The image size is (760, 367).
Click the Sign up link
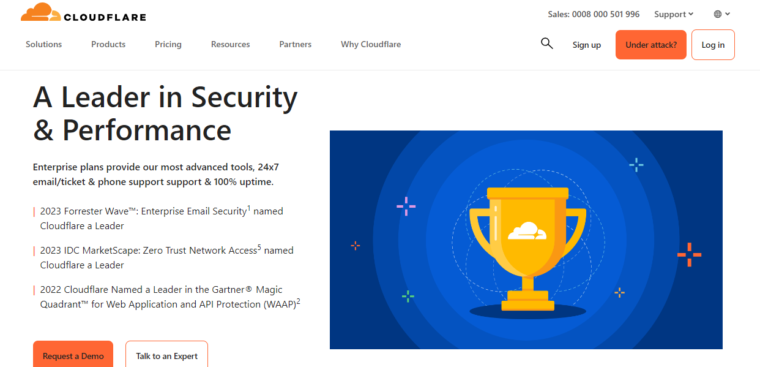point(586,45)
